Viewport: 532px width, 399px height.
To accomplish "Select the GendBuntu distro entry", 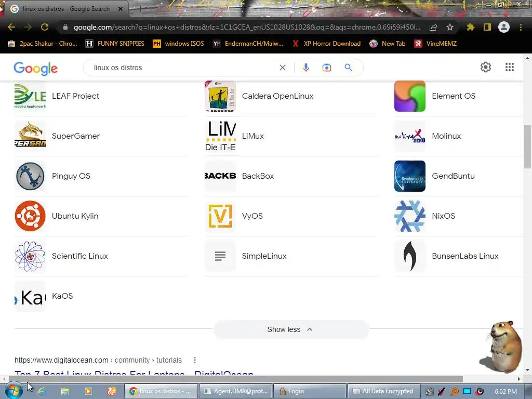I will (459, 176).
